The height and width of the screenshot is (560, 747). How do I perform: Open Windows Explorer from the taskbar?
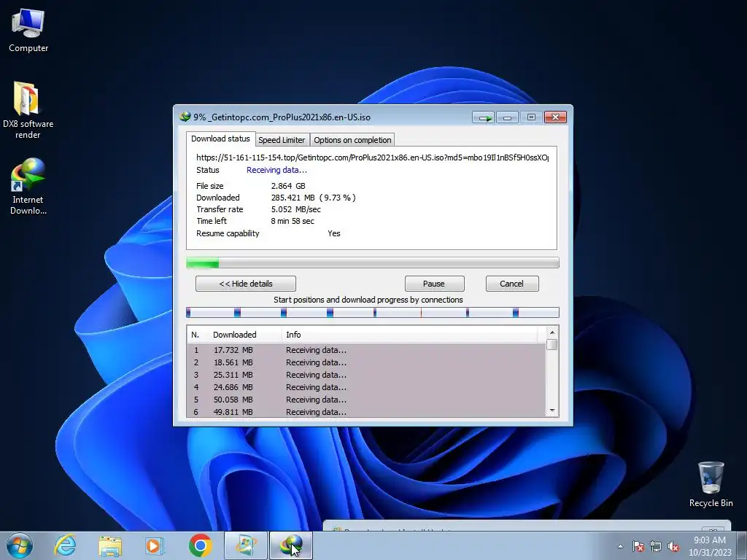[x=111, y=545]
